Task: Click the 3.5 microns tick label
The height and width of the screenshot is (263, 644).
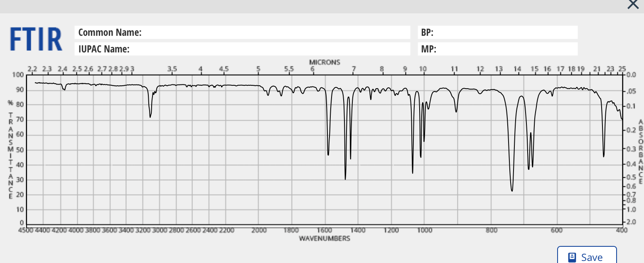Action: pos(172,69)
